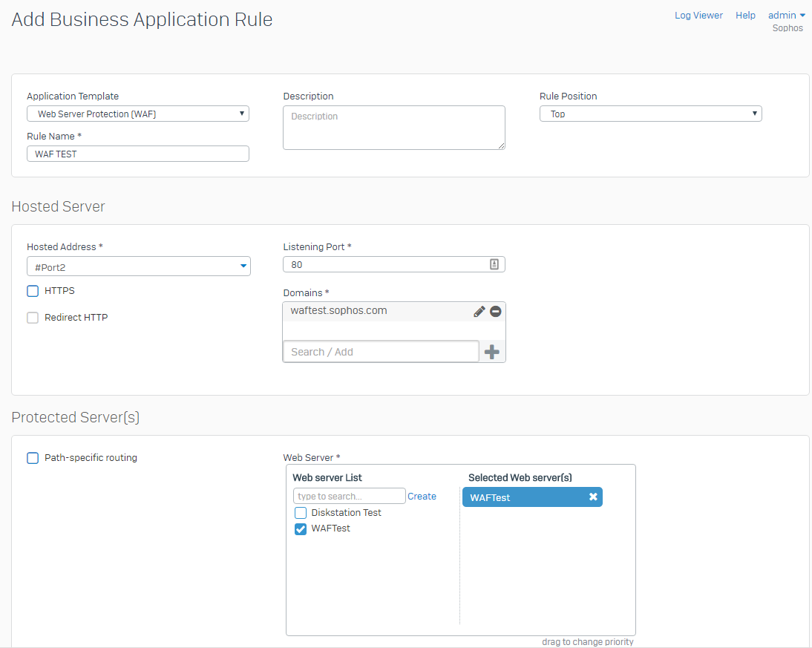Click the Listening Port field's services icon
This screenshot has width=812, height=648.
(494, 264)
